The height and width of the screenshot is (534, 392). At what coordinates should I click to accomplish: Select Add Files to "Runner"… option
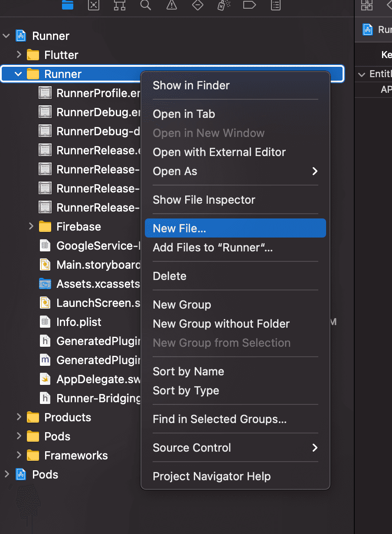pyautogui.click(x=212, y=247)
